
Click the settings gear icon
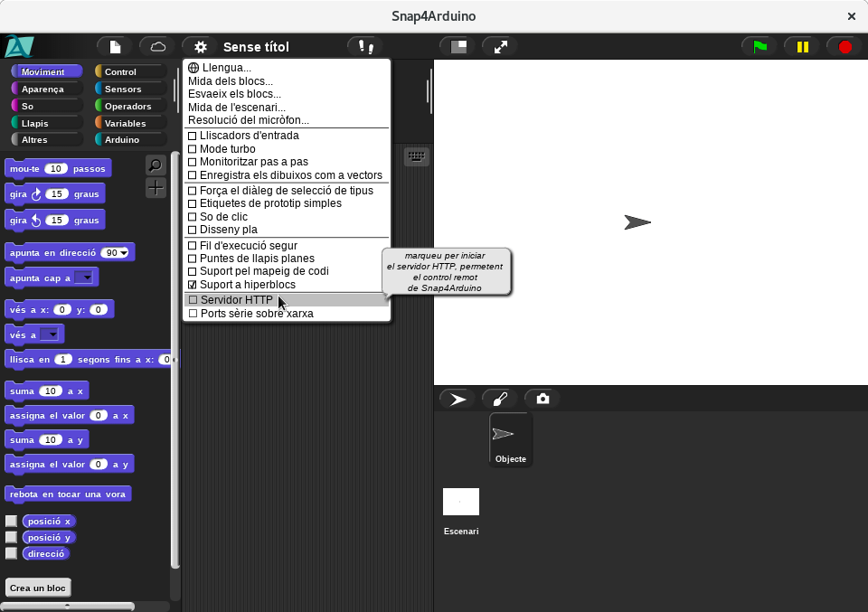tap(201, 47)
